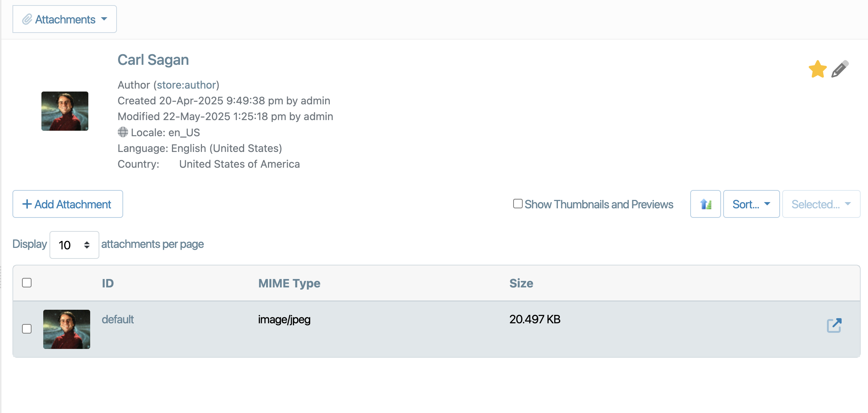Click the Carl Sagan profile thumbnail

65,111
